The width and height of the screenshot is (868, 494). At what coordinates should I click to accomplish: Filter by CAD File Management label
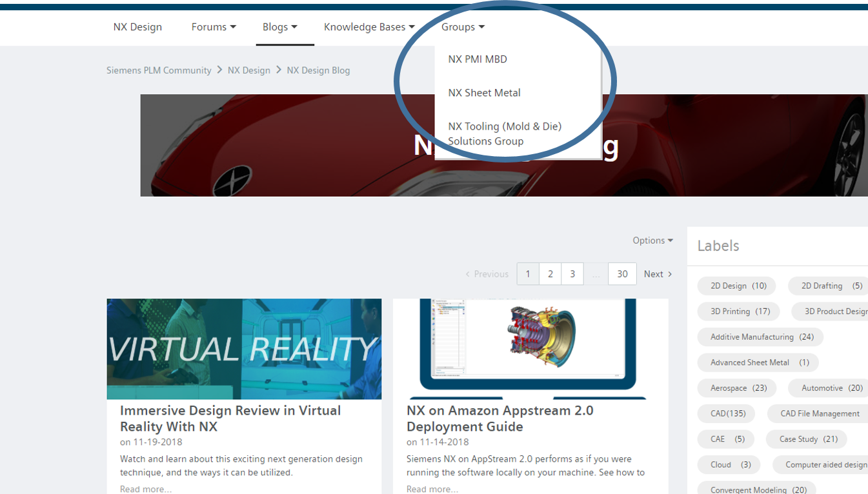click(818, 413)
